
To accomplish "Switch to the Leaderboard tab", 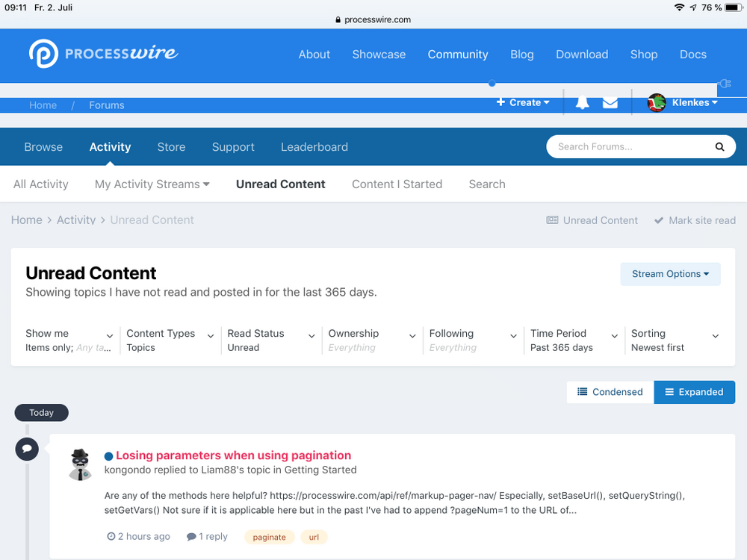I will pos(314,146).
